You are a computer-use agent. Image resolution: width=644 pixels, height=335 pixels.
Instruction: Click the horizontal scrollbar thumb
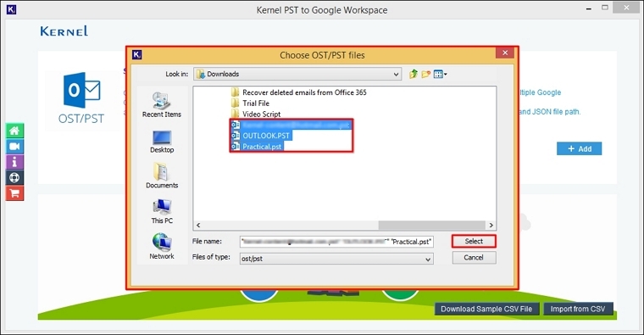(x=431, y=226)
